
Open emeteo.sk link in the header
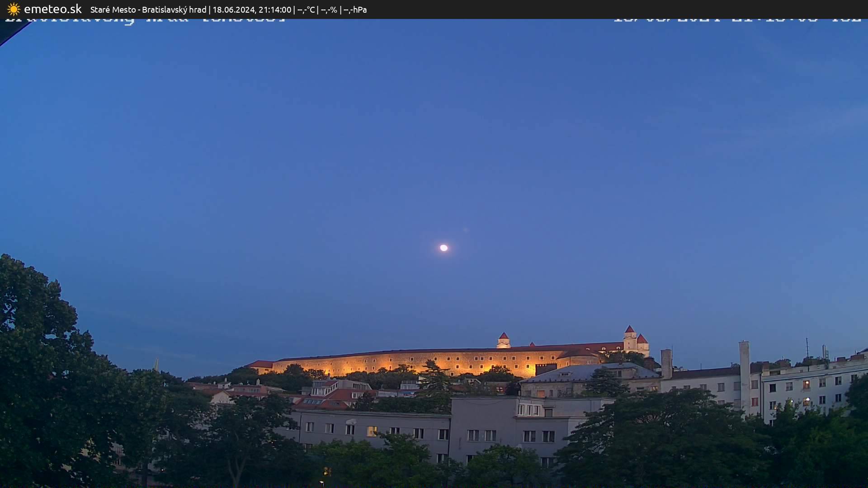click(x=52, y=9)
